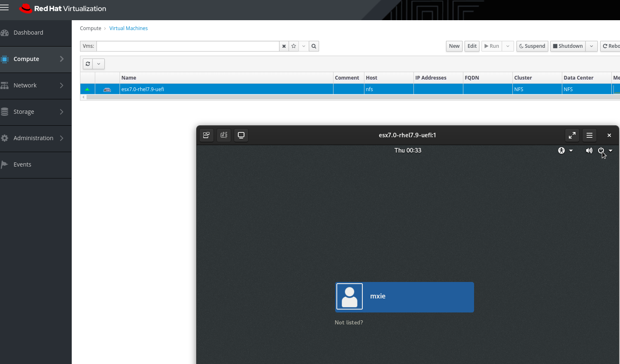Open the search bookmarks dropdown

pos(304,46)
